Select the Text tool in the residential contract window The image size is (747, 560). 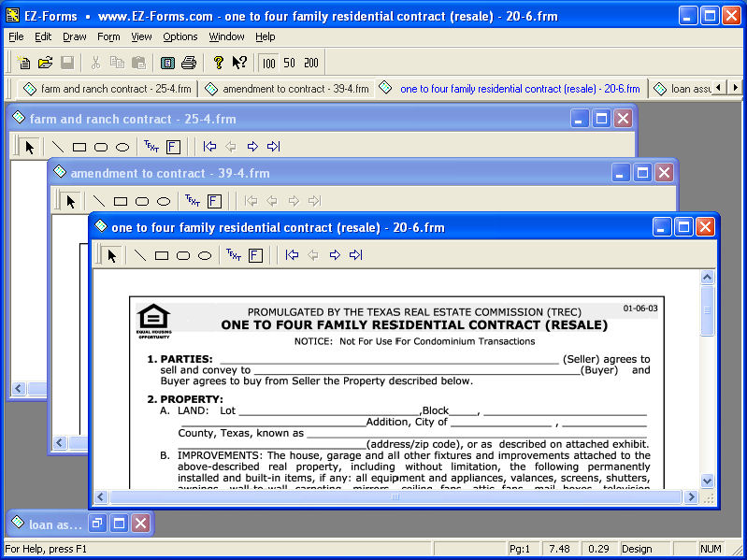pos(233,255)
